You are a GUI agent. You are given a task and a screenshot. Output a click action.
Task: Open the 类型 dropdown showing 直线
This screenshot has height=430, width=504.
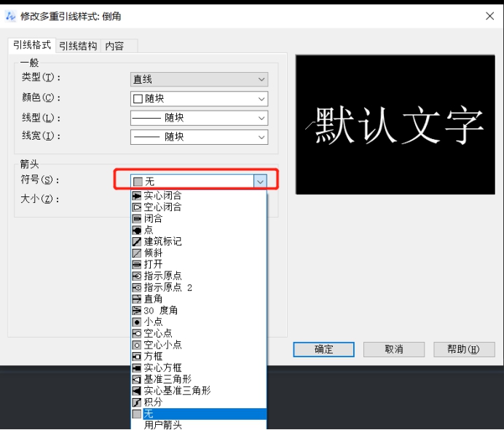(199, 80)
